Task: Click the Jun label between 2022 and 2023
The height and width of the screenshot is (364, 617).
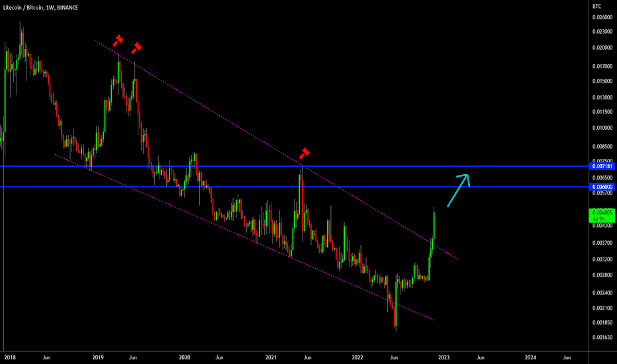Action: click(x=394, y=357)
